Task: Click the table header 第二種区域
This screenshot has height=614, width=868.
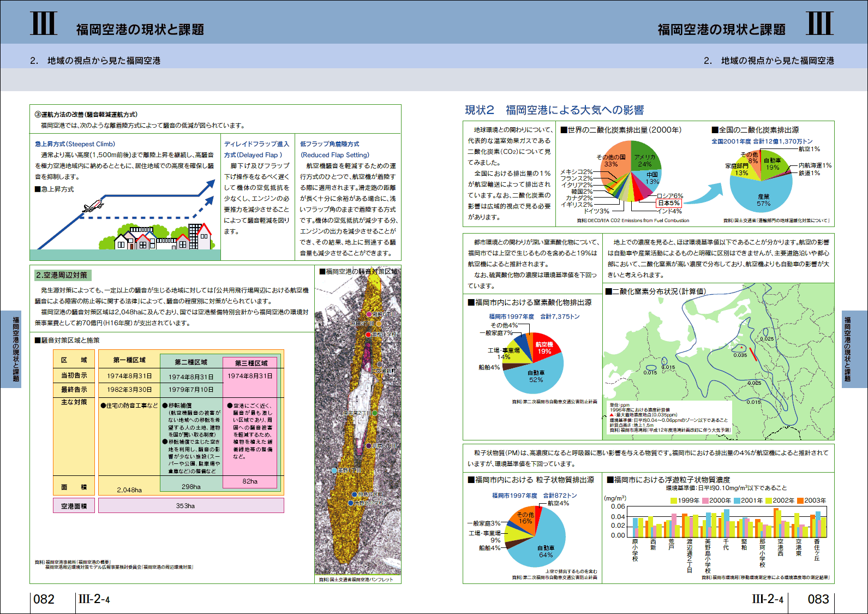Action: click(191, 362)
